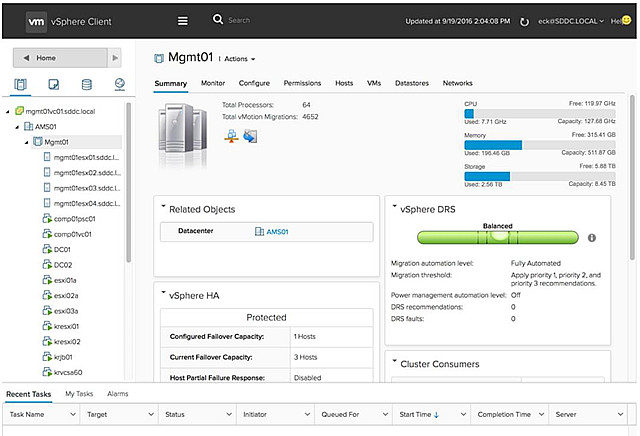Click the VM icon for esxi01a
Viewport: 640px width, 436px height.
[47, 280]
